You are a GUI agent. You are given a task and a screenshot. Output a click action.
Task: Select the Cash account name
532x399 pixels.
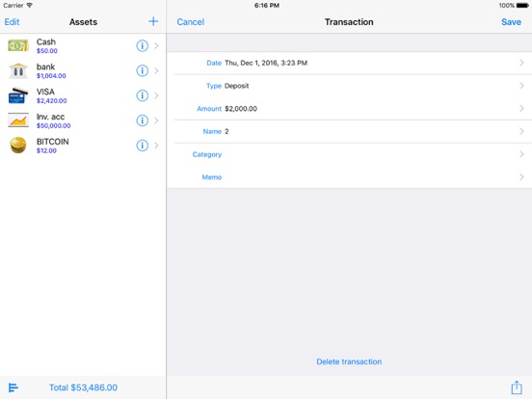(x=46, y=41)
